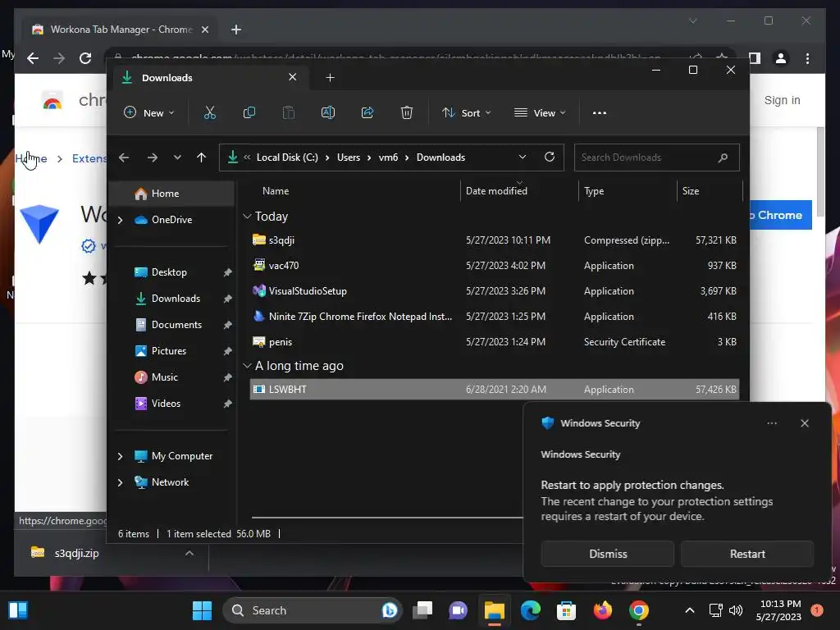
Task: Expand the recent locations chevron
Action: pos(177,157)
